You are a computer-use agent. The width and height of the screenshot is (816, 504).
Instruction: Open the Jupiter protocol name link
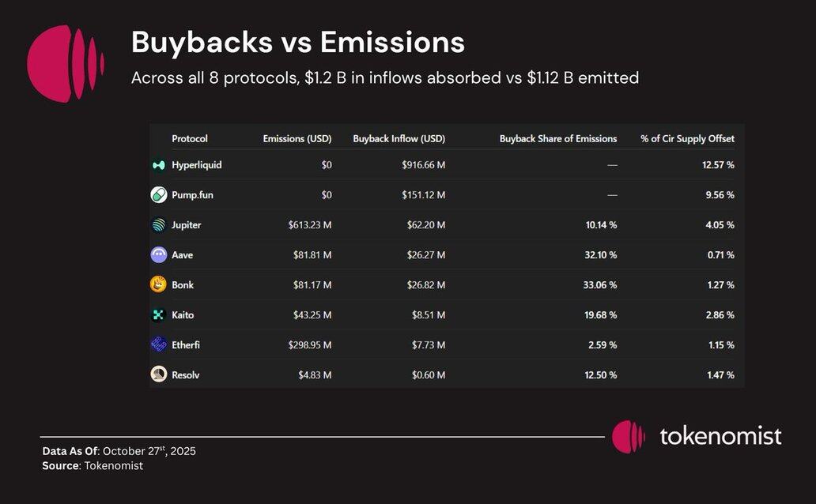pos(186,225)
